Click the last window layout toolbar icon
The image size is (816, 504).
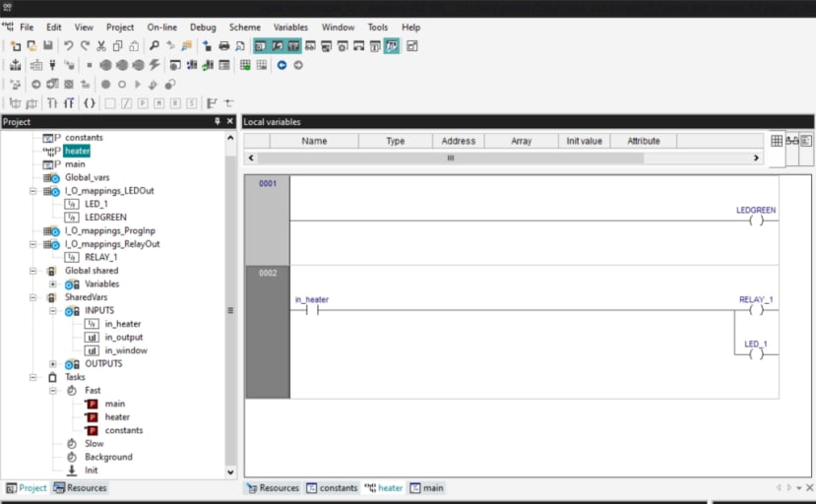click(x=411, y=46)
